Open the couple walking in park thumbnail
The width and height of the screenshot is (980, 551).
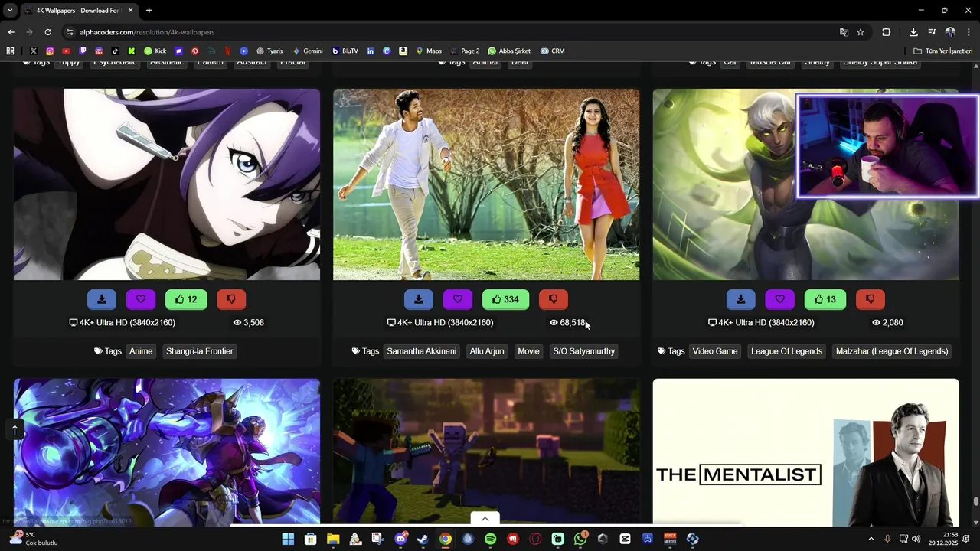click(486, 184)
